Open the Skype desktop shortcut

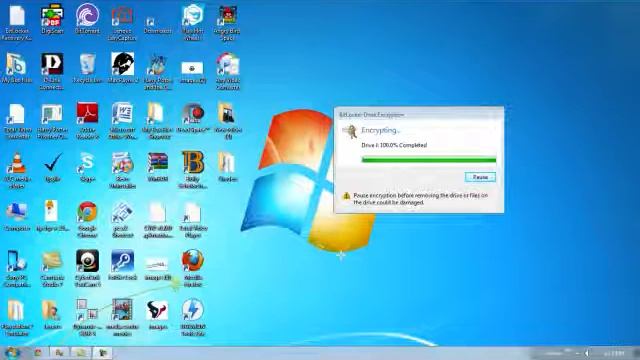pyautogui.click(x=87, y=167)
